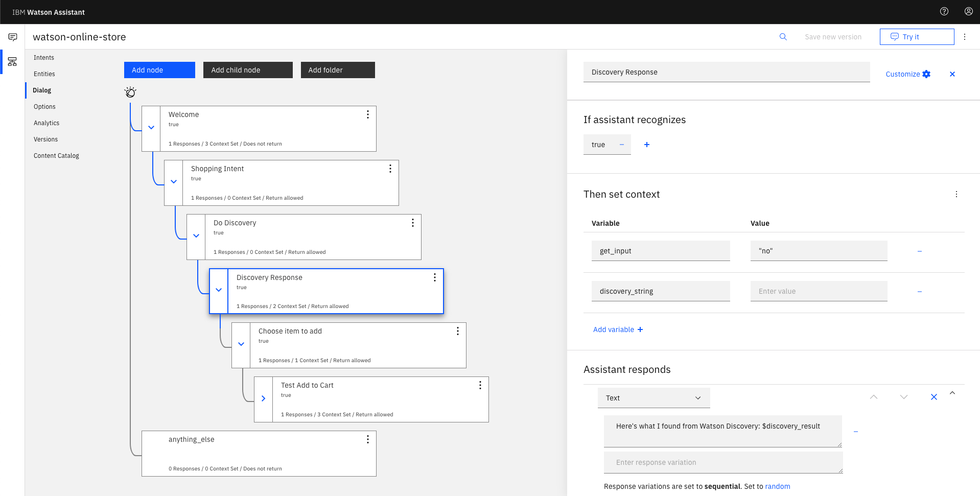
Task: Go to Intents section
Action: coord(44,58)
